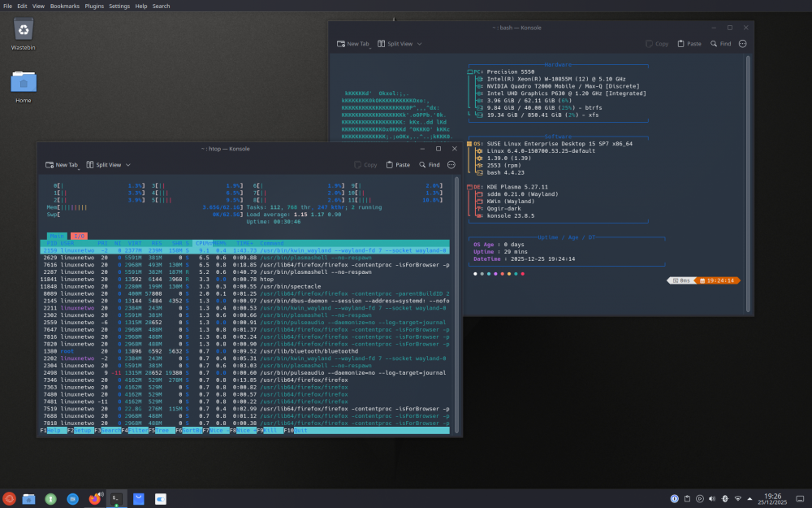Image resolution: width=812 pixels, height=508 pixels.
Task: Open the Bookmarks menu in menu bar
Action: pos(64,6)
